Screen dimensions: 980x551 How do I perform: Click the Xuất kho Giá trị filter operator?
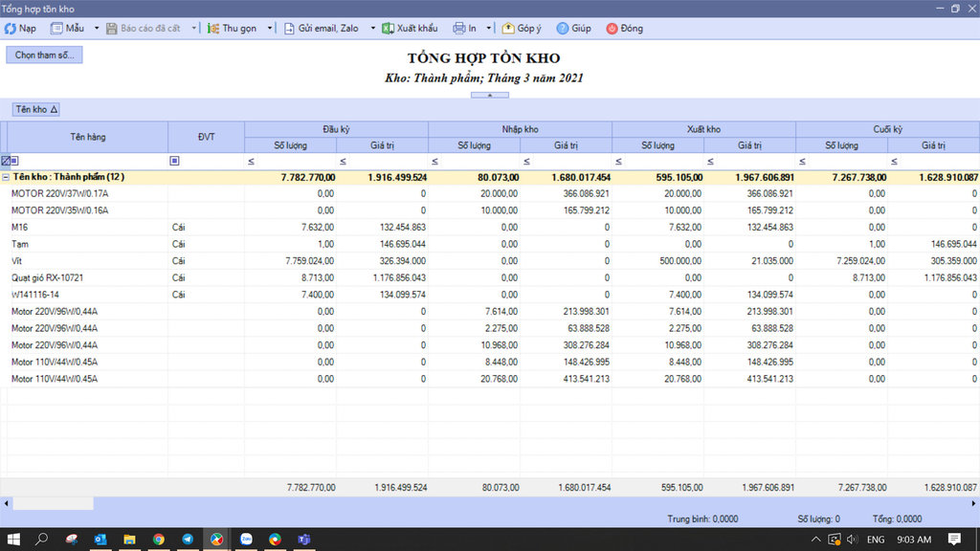711,161
